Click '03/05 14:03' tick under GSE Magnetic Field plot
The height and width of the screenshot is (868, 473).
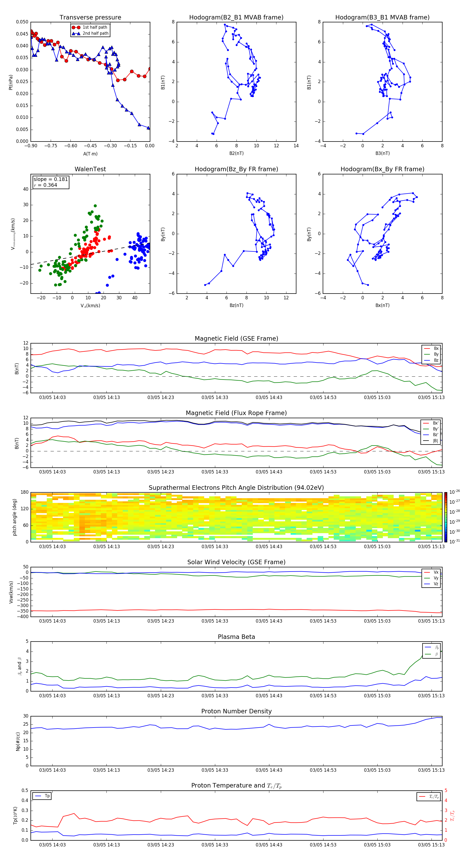tap(53, 398)
